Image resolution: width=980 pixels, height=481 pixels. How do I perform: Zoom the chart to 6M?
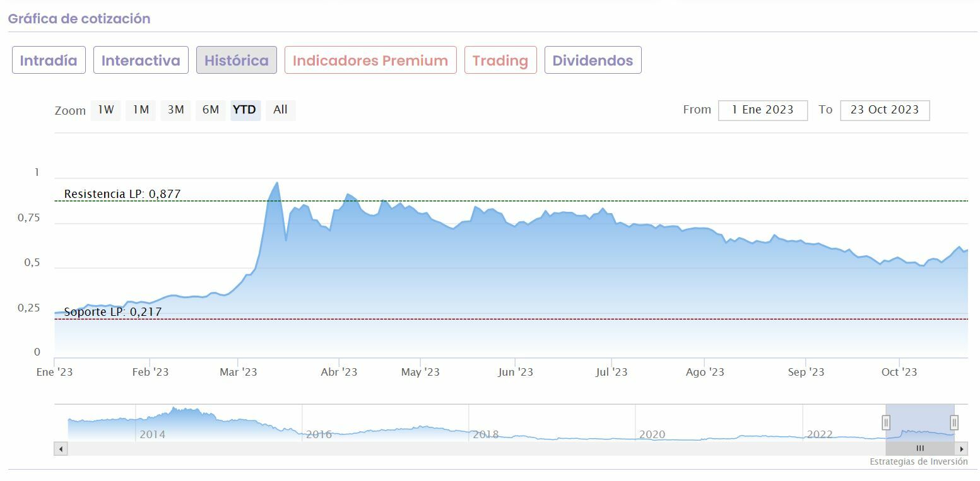(x=211, y=110)
